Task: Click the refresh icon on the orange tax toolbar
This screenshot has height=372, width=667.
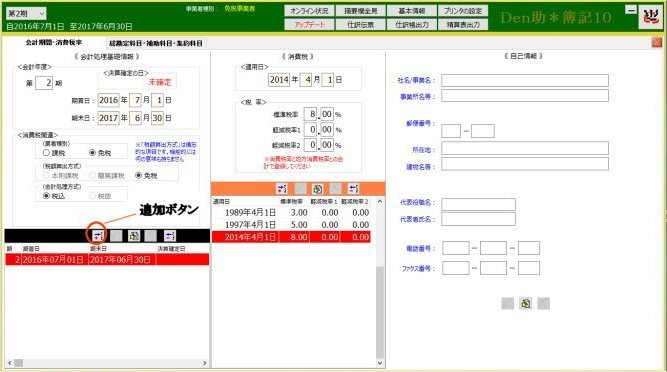Action: (317, 188)
